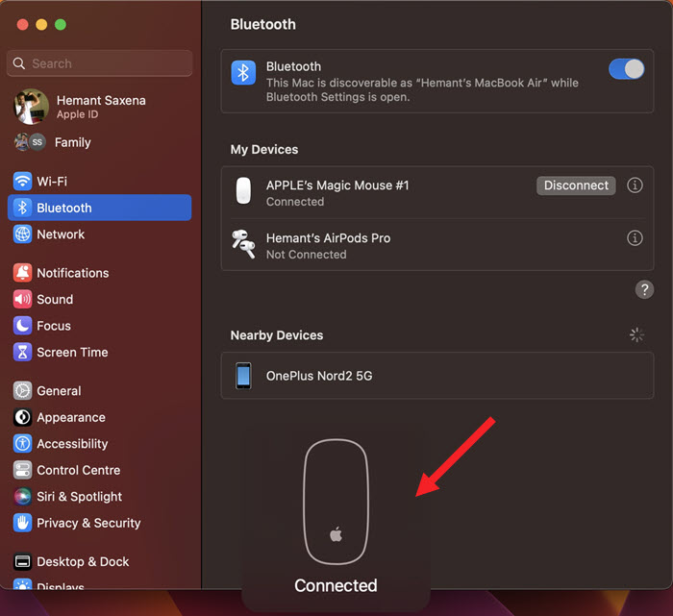Select Control Centre in sidebar
The width and height of the screenshot is (673, 616).
click(78, 471)
